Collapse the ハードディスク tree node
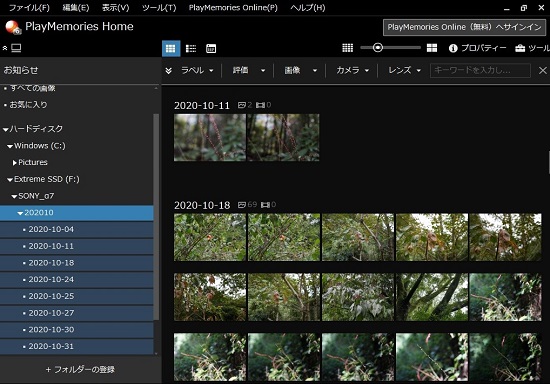 pyautogui.click(x=5, y=129)
